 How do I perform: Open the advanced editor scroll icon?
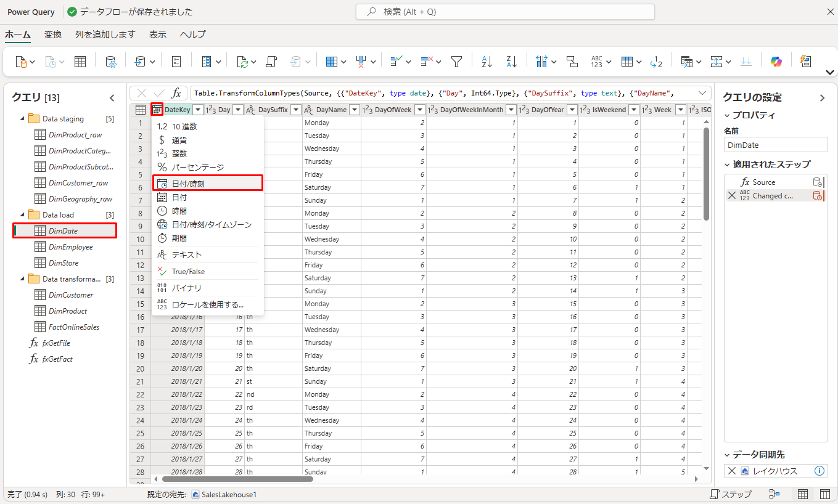pos(271,62)
